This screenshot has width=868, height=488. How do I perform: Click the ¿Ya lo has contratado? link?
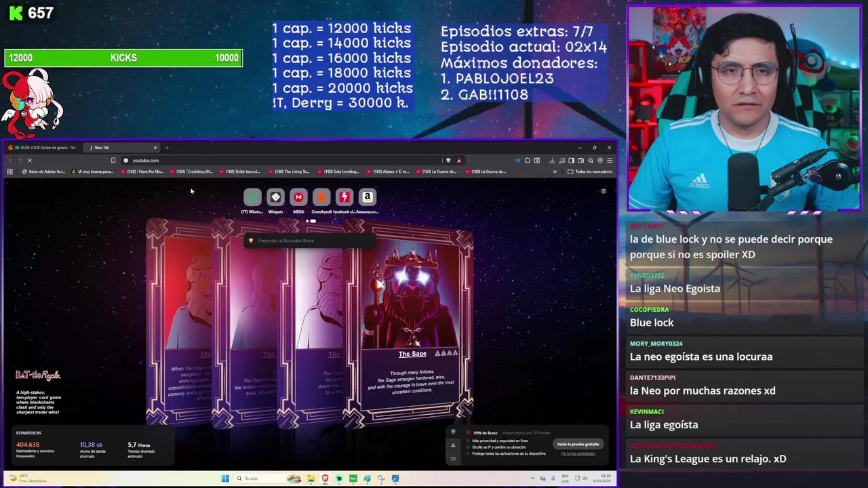[x=578, y=453]
